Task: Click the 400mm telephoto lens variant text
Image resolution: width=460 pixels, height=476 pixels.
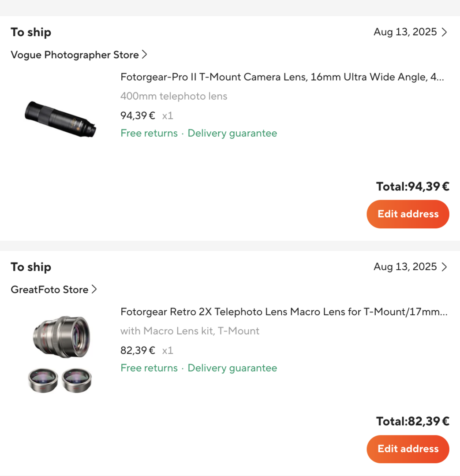Action: [x=174, y=97]
